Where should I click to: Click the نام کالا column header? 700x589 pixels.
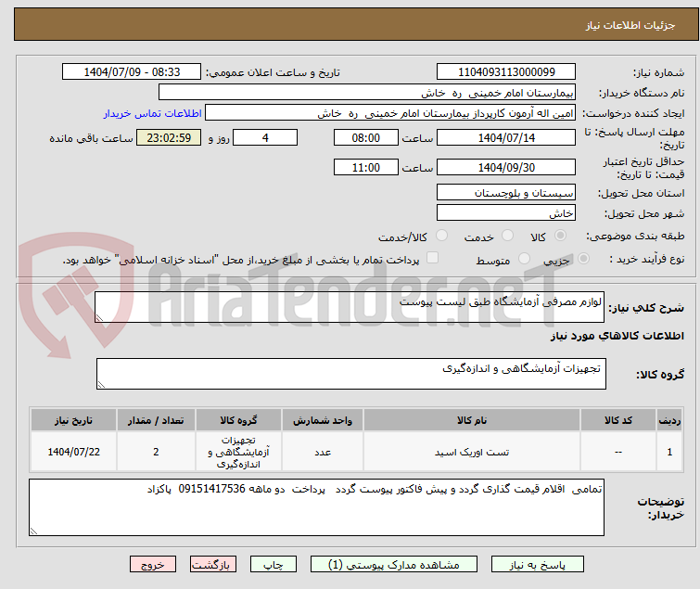point(472,420)
